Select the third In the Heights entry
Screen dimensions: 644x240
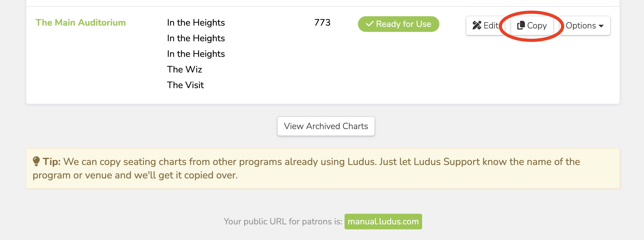[196, 54]
